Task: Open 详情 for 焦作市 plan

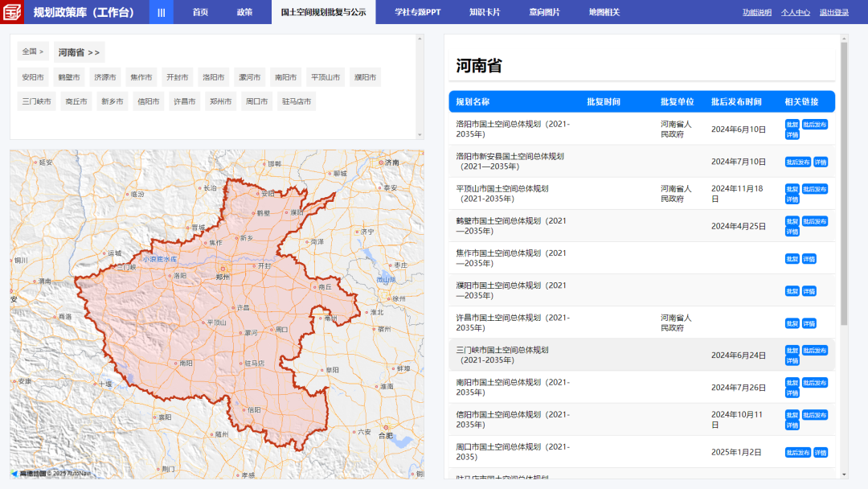Action: tap(809, 259)
